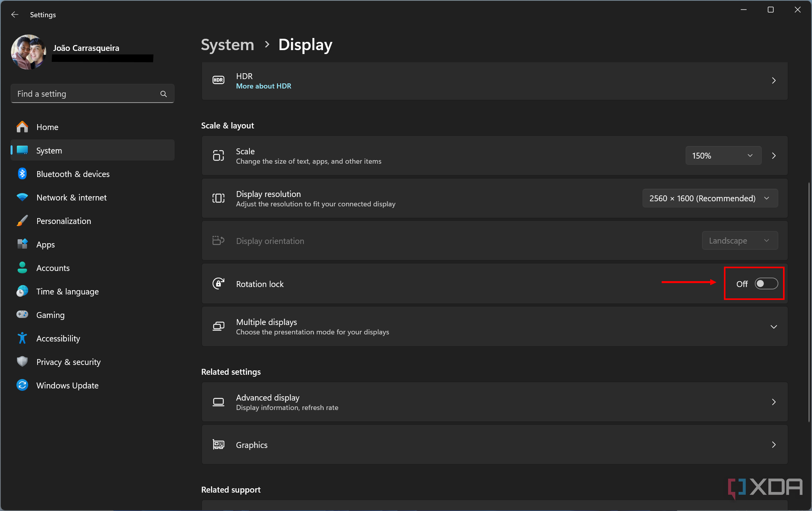Click the Home icon in sidebar
The height and width of the screenshot is (511, 812).
tap(21, 126)
